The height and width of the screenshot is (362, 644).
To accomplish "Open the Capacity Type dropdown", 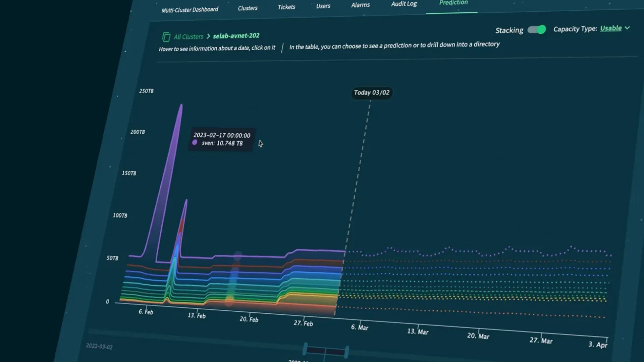I will click(610, 28).
